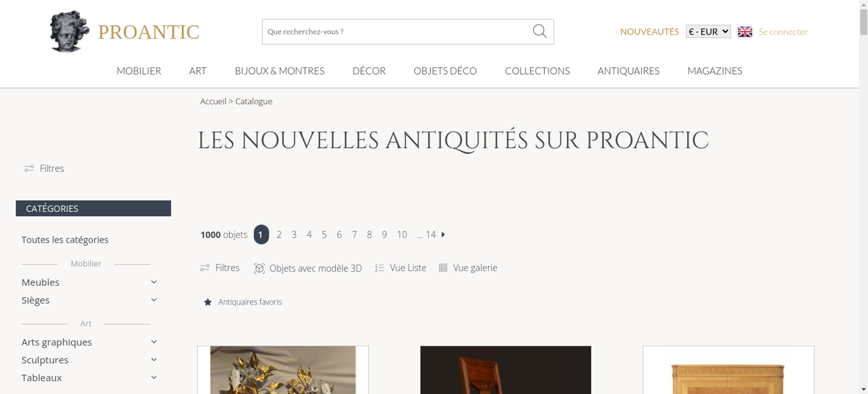868x394 pixels.
Task: Select the Vue Liste list icon
Action: 379,268
